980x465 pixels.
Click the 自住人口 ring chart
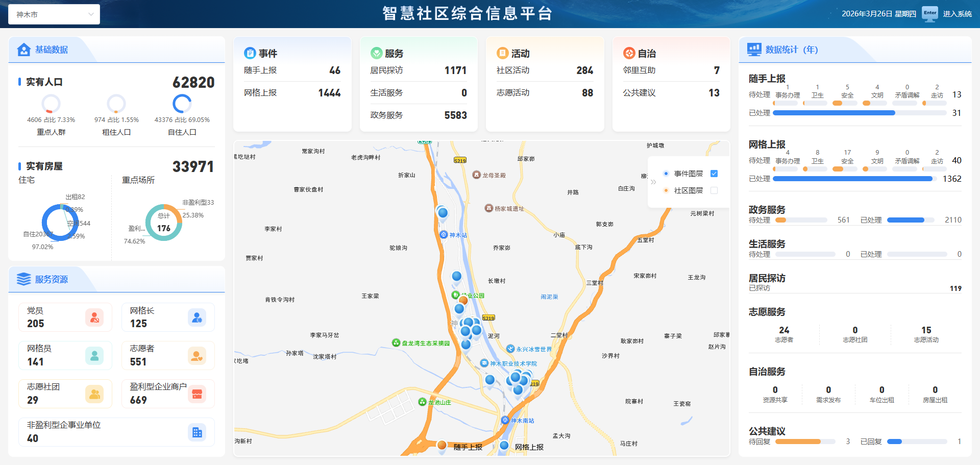pos(182,104)
